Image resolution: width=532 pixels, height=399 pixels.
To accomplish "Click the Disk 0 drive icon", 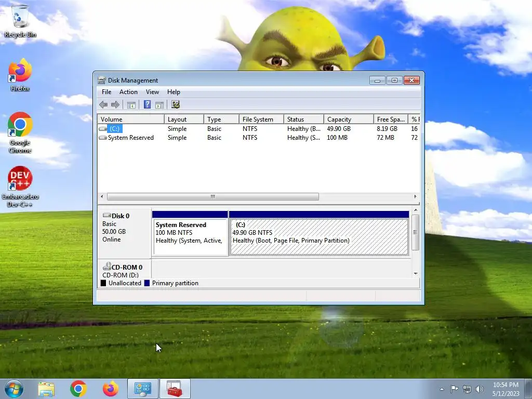I will click(107, 215).
